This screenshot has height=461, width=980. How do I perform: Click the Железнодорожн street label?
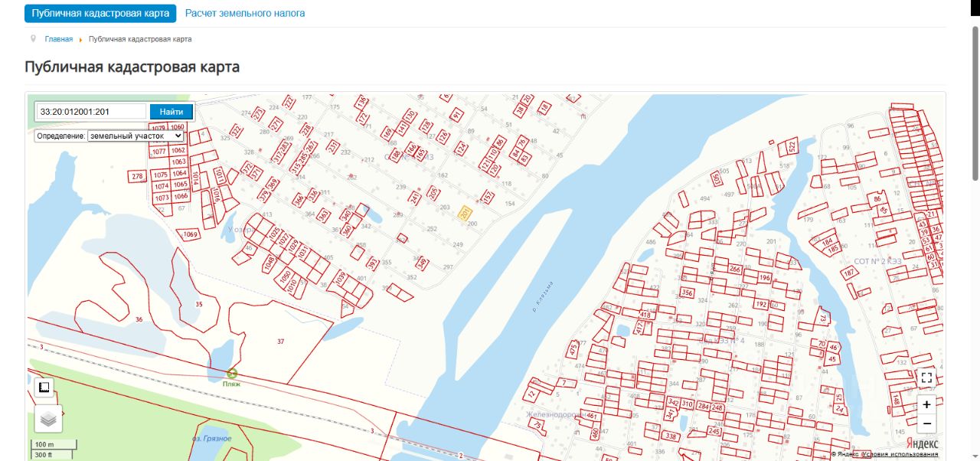pyautogui.click(x=556, y=414)
